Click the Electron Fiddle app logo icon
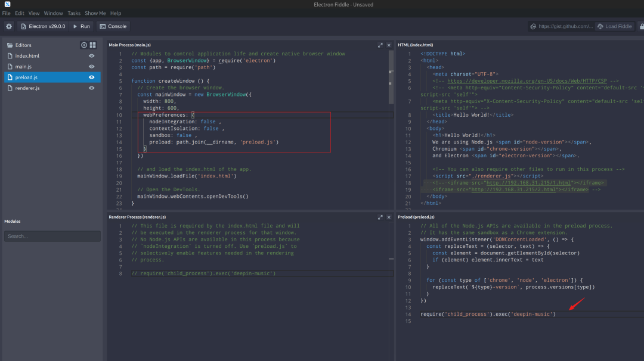644x361 pixels. [x=7, y=5]
